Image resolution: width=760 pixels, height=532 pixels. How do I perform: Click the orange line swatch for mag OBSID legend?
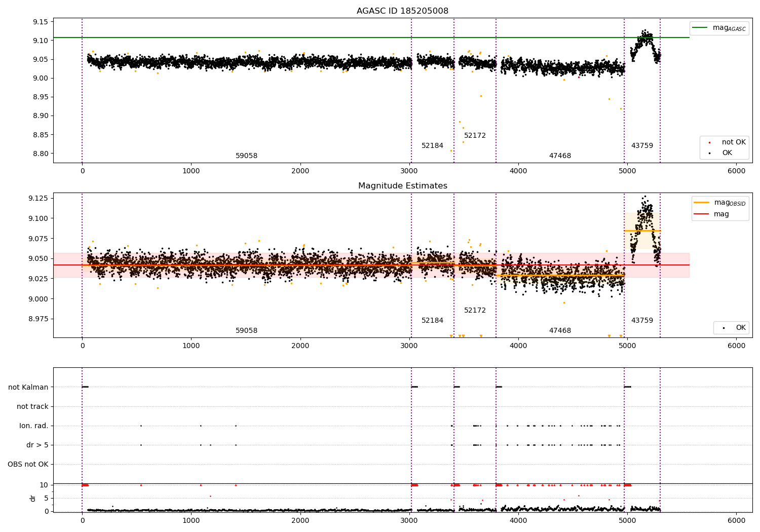[702, 203]
